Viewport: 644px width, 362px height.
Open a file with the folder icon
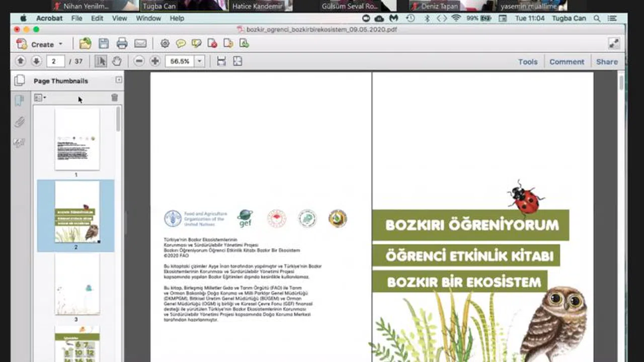pos(86,44)
